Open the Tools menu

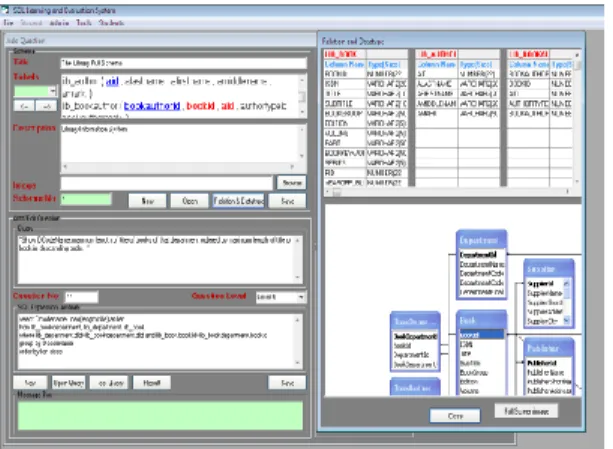click(84, 23)
